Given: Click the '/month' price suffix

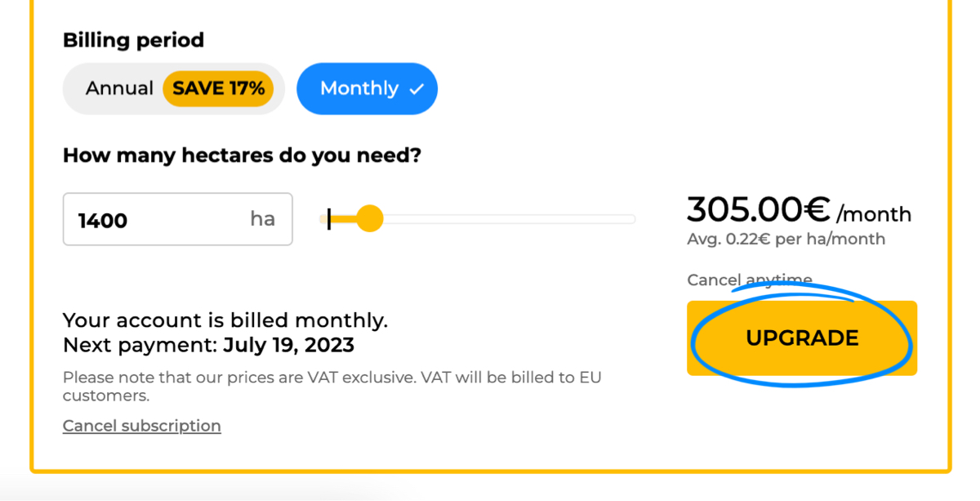Looking at the screenshot, I should (874, 214).
